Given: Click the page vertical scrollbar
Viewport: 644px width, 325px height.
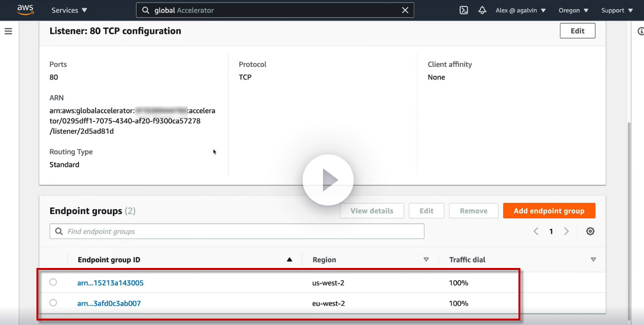Looking at the screenshot, I should coord(629,221).
